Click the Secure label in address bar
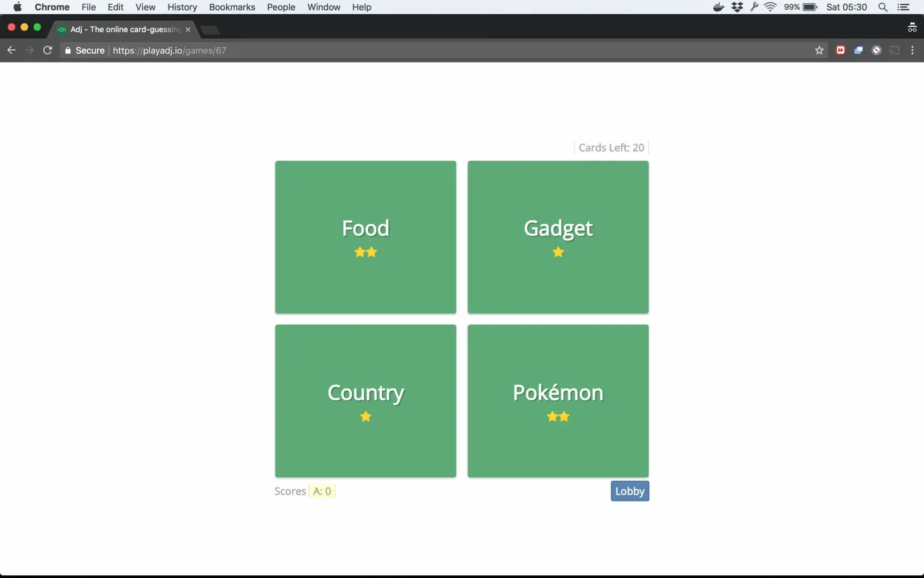The image size is (924, 578). click(x=90, y=50)
